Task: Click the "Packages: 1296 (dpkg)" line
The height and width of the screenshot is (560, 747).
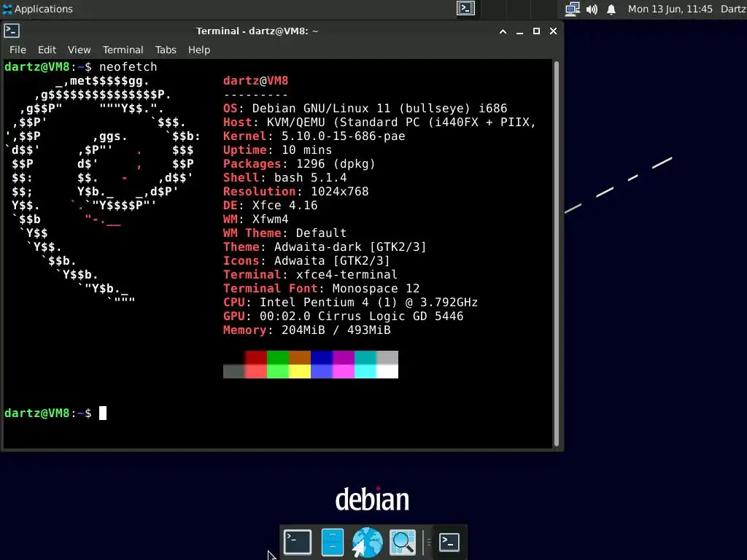Action: point(299,164)
